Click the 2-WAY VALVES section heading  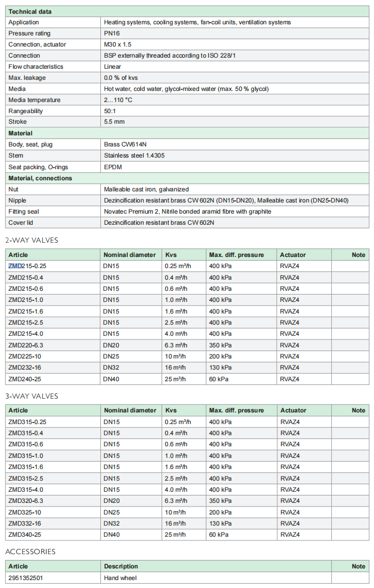tap(32, 240)
